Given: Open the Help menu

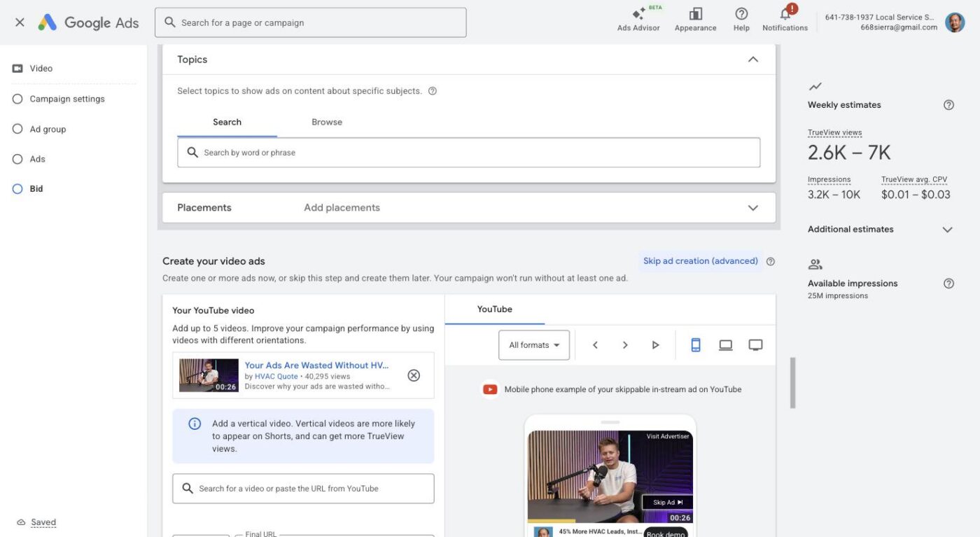Looking at the screenshot, I should pos(741,18).
